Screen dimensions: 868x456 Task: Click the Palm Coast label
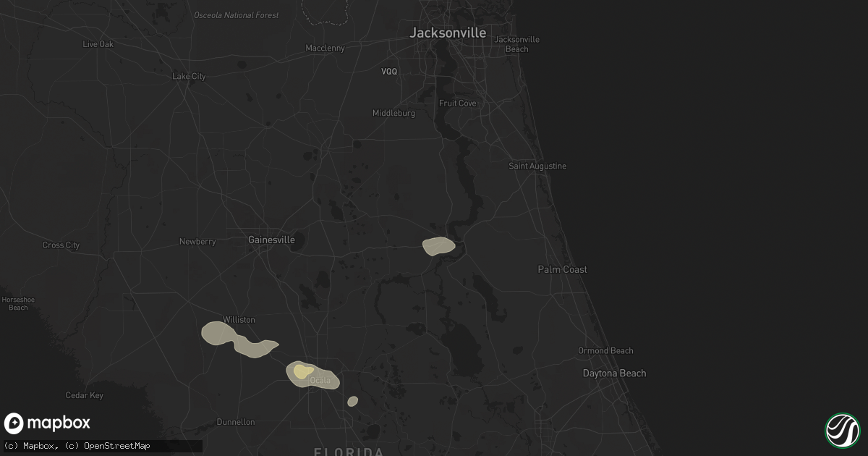point(563,269)
